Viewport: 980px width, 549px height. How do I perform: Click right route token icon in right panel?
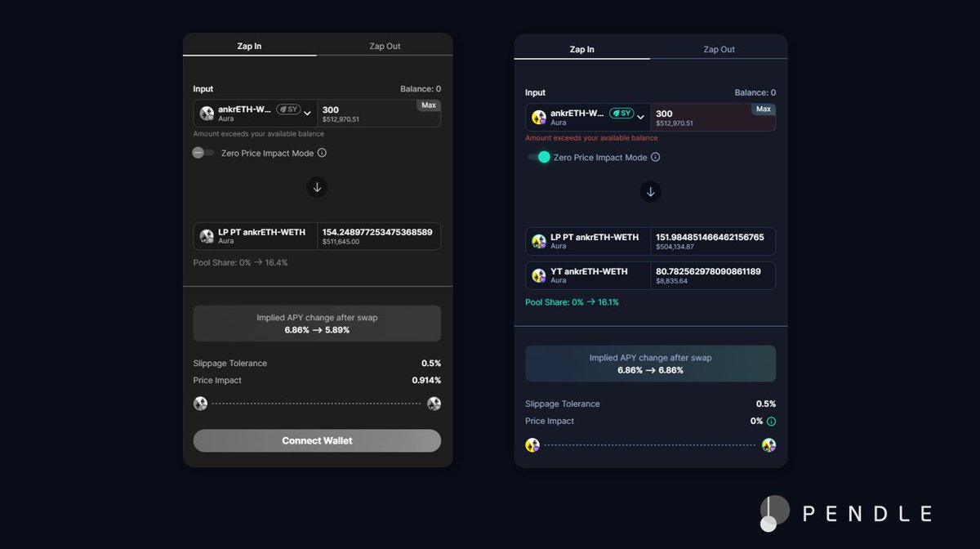(x=768, y=445)
